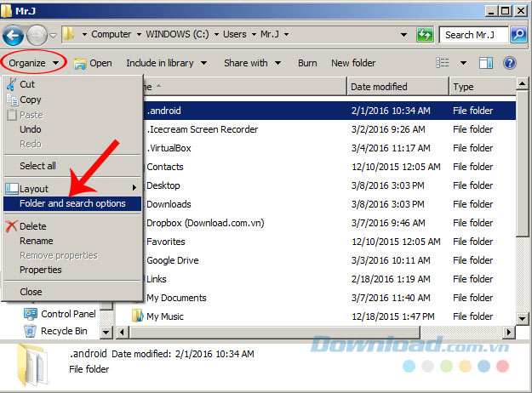The height and width of the screenshot is (393, 532).
Task: Select the Google Drive folder
Action: [172, 260]
